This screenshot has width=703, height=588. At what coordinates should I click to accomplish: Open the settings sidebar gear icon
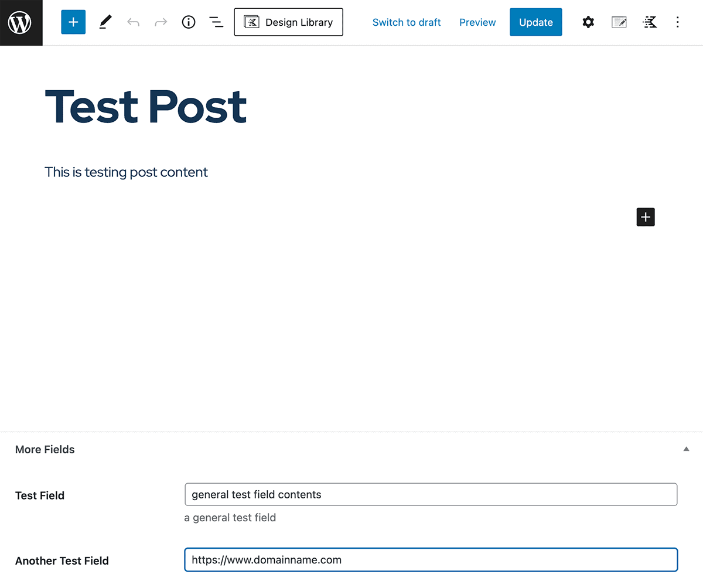click(x=588, y=22)
